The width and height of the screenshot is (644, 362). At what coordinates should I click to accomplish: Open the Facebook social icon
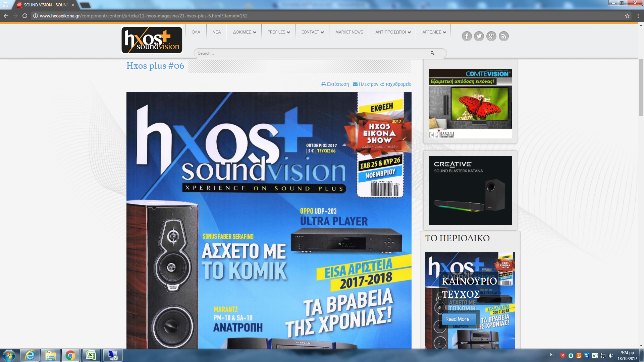pos(467,36)
